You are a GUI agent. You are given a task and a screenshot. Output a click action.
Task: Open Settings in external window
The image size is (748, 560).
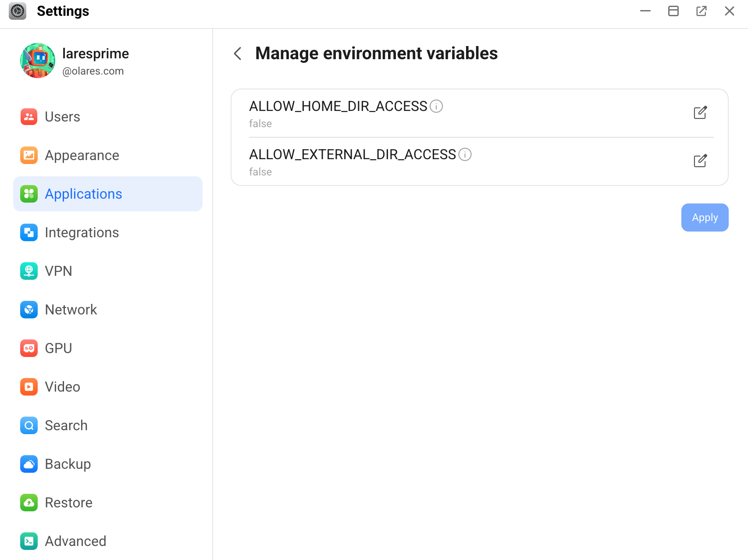[702, 11]
